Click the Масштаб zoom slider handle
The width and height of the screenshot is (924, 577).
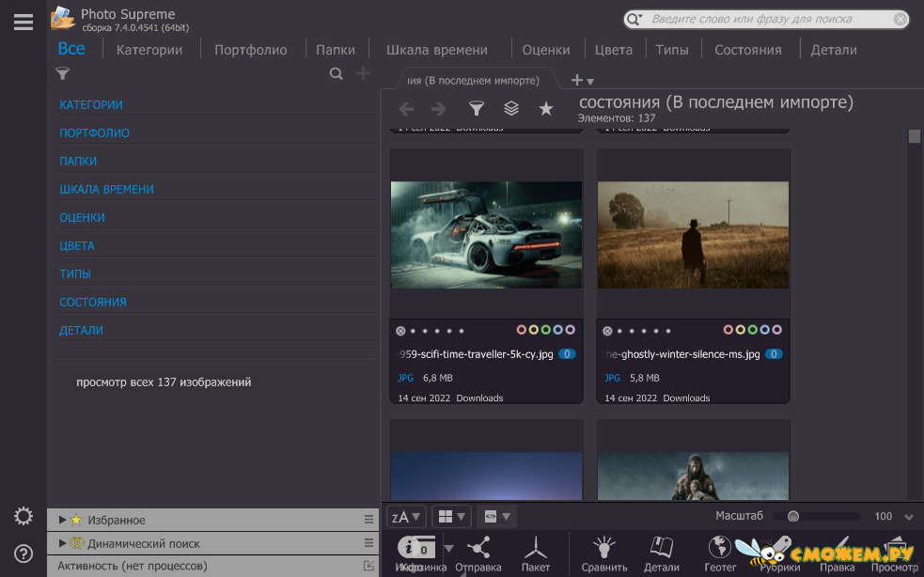click(793, 516)
